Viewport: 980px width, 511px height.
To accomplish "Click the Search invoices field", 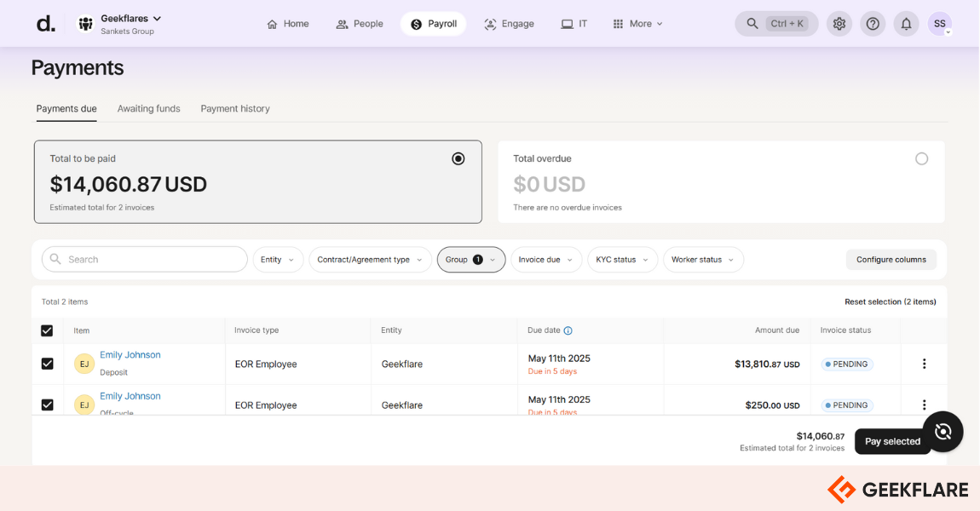I will [144, 259].
